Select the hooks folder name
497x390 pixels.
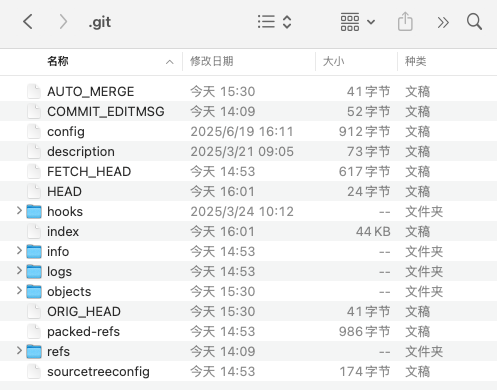click(65, 212)
